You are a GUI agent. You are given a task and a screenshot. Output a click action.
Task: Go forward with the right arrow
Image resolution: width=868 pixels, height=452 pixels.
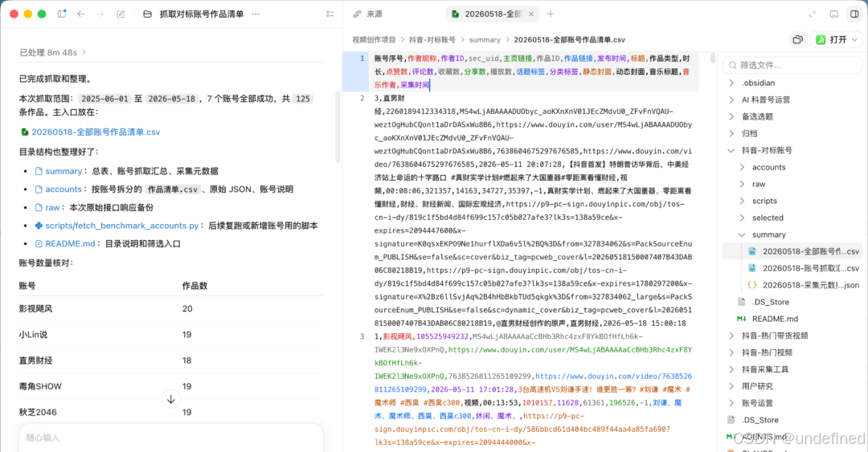[100, 14]
